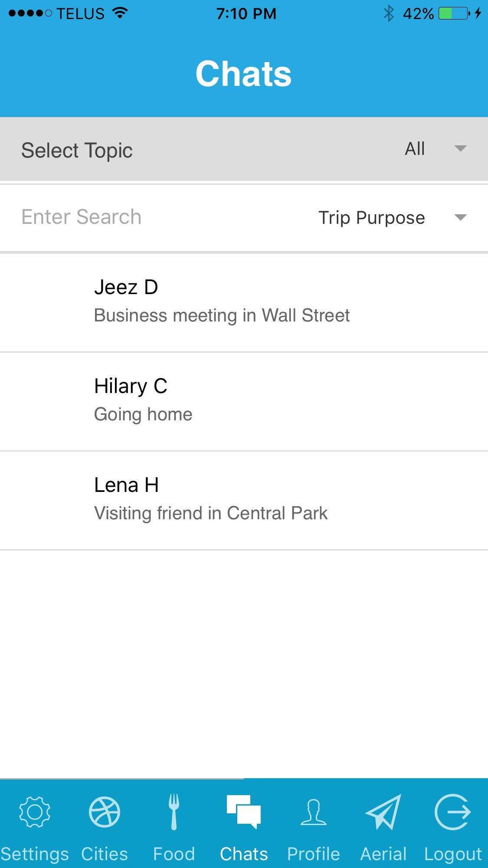Open Lena H's conversation
The width and height of the screenshot is (488, 868).
(244, 500)
